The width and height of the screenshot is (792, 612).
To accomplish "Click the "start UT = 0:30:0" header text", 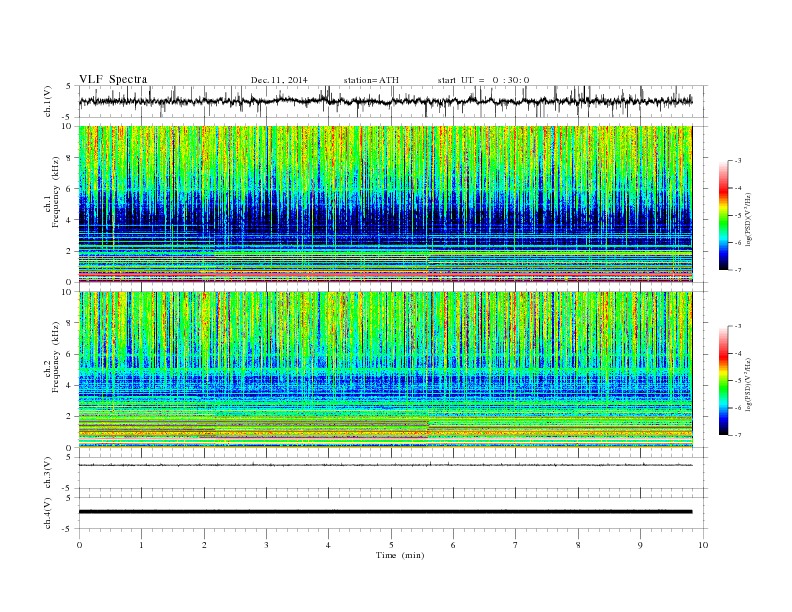I will point(484,80).
